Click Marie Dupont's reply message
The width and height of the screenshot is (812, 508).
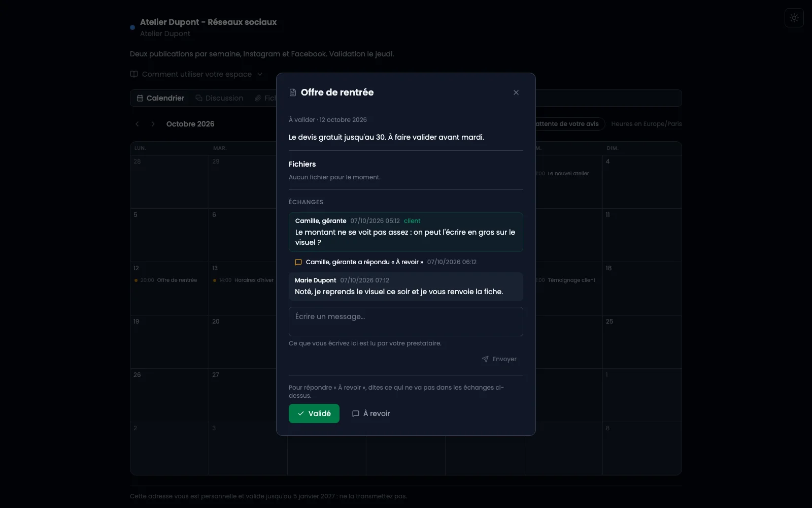click(x=405, y=287)
